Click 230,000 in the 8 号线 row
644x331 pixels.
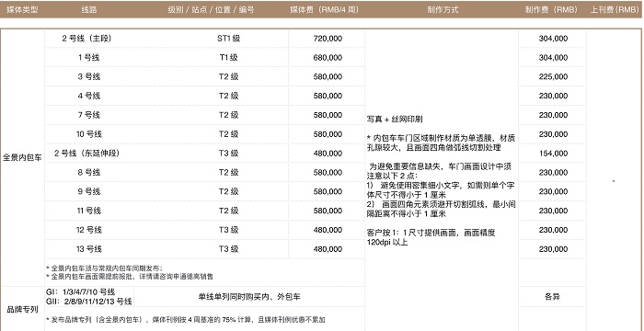553,173
